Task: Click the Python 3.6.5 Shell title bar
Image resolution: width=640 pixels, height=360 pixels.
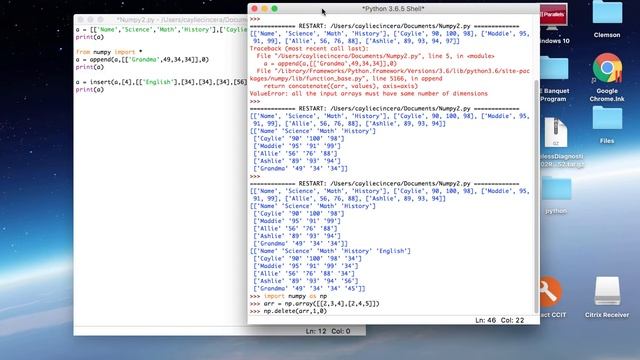Action: coord(393,9)
